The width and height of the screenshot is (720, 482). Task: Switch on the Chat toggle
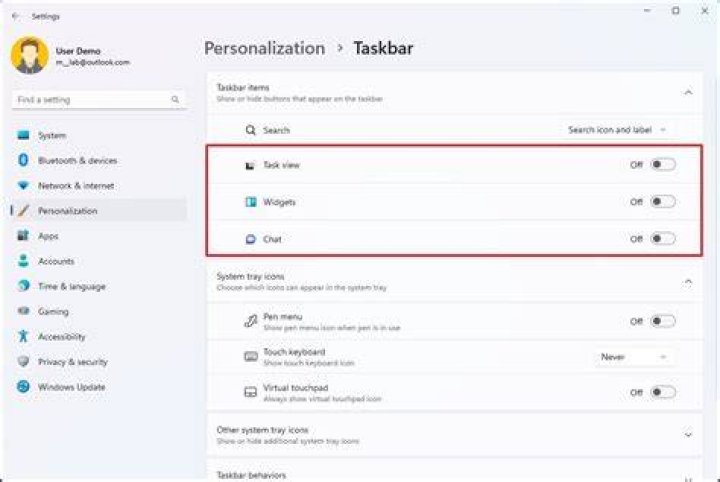click(x=663, y=239)
